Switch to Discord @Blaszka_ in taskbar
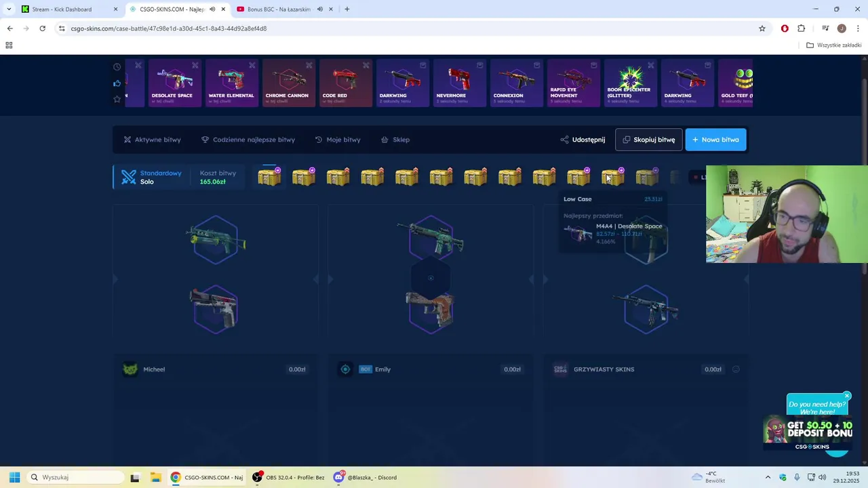The width and height of the screenshot is (868, 488). click(366, 477)
